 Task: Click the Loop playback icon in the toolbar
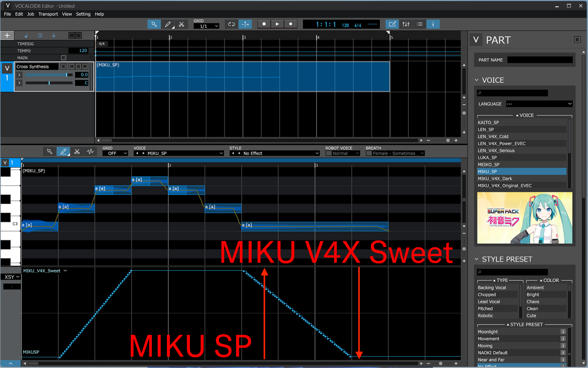coord(231,24)
